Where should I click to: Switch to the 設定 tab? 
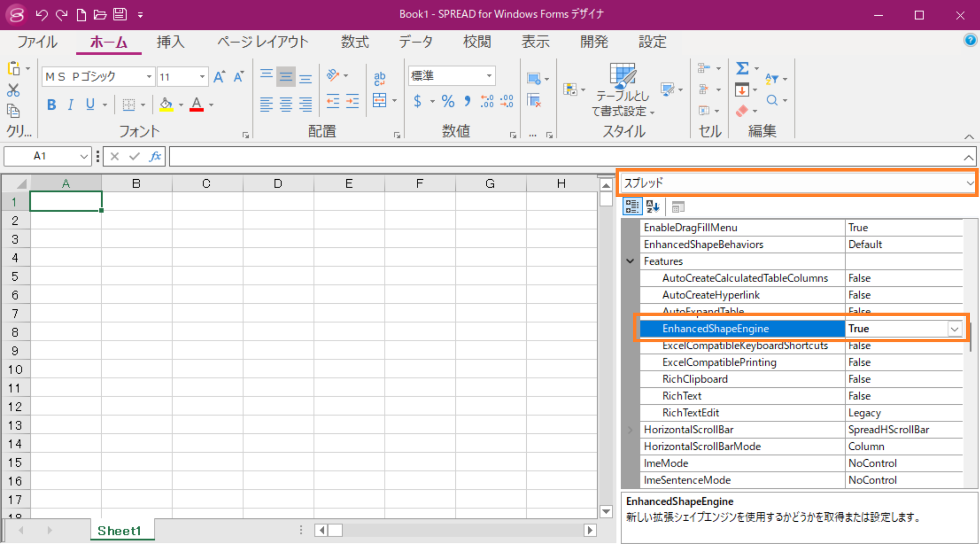point(652,41)
